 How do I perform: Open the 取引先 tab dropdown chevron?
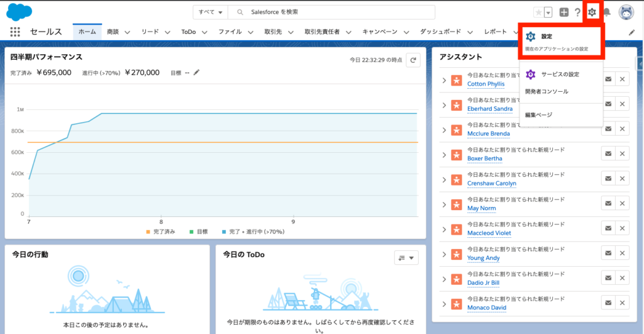pos(291,32)
